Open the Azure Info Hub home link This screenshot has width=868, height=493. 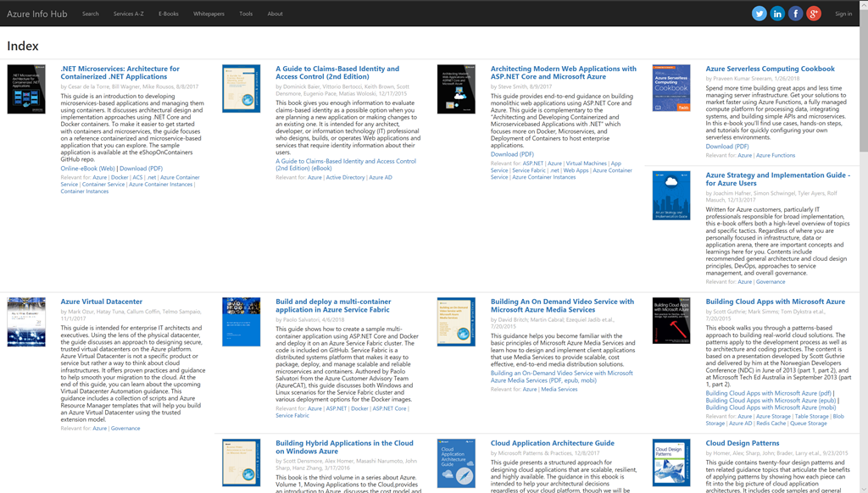pyautogui.click(x=38, y=14)
